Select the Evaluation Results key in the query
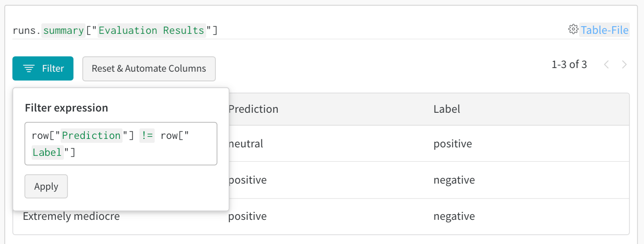This screenshot has height=244, width=644. click(x=151, y=30)
